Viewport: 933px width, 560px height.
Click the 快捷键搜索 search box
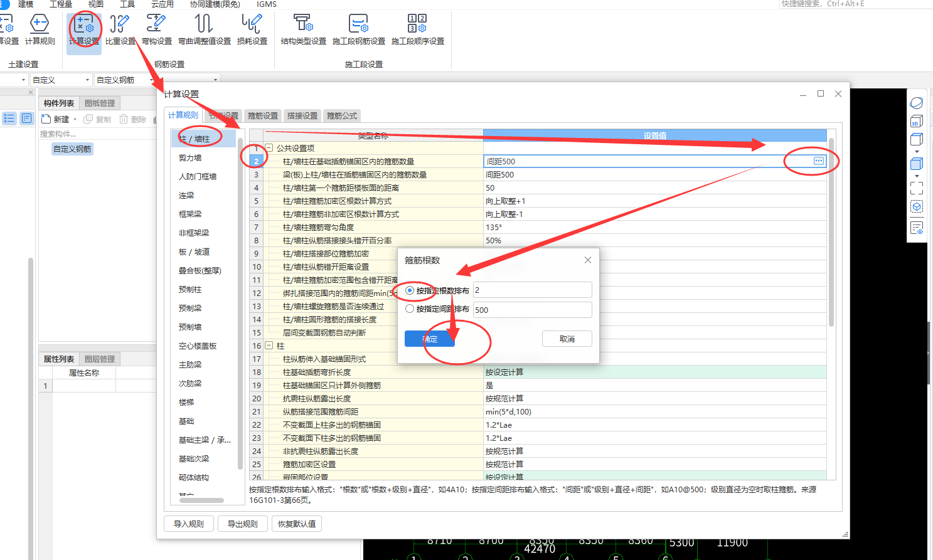coord(856,4)
